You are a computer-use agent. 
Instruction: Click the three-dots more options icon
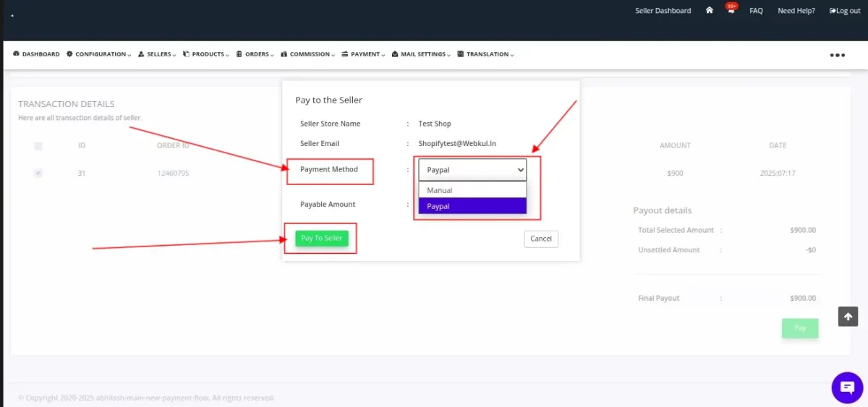(x=838, y=55)
